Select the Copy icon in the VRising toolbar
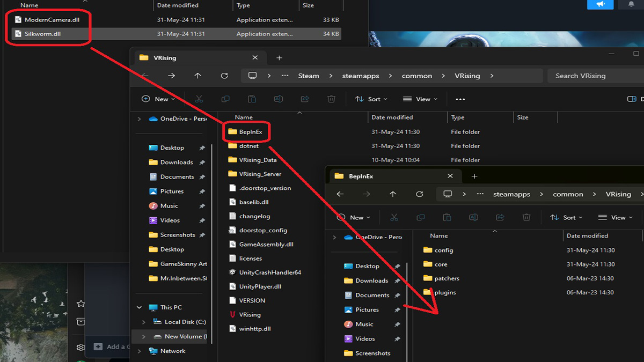The width and height of the screenshot is (644, 362). click(x=225, y=99)
